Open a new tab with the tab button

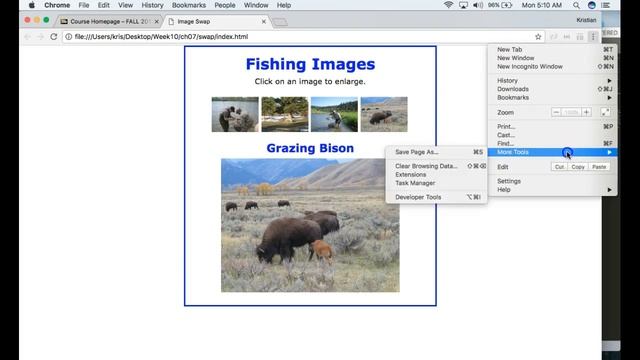[x=280, y=22]
